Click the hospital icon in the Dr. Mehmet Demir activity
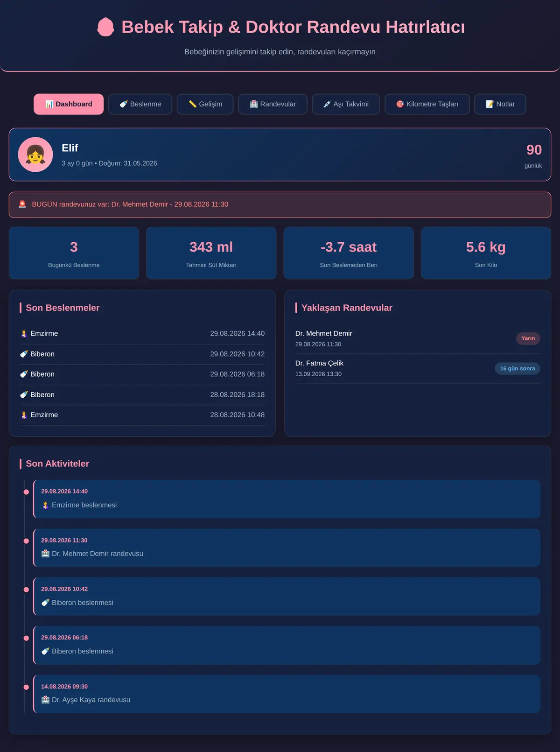560x752 pixels. [45, 554]
